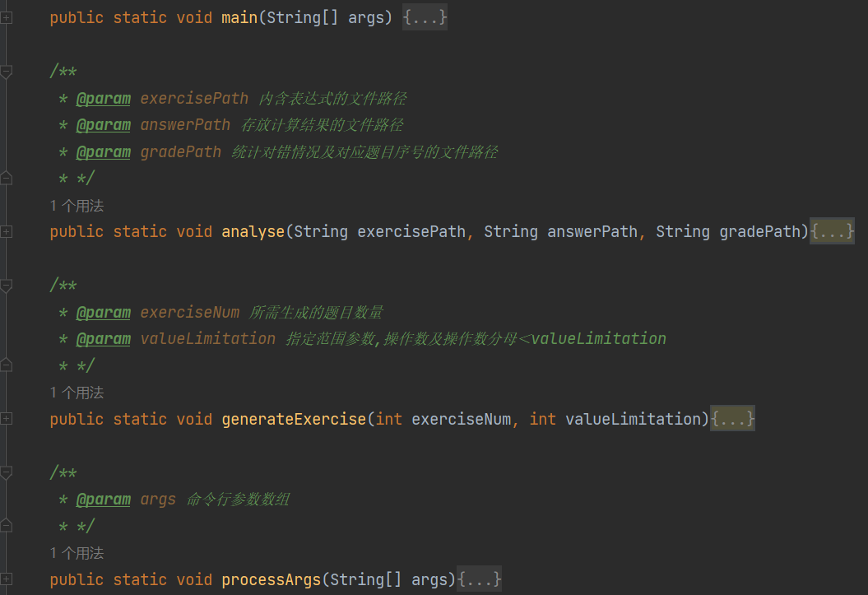Image resolution: width=868 pixels, height=595 pixels.
Task: Click the fold end marker after the gradePath comment
Action: [7, 178]
